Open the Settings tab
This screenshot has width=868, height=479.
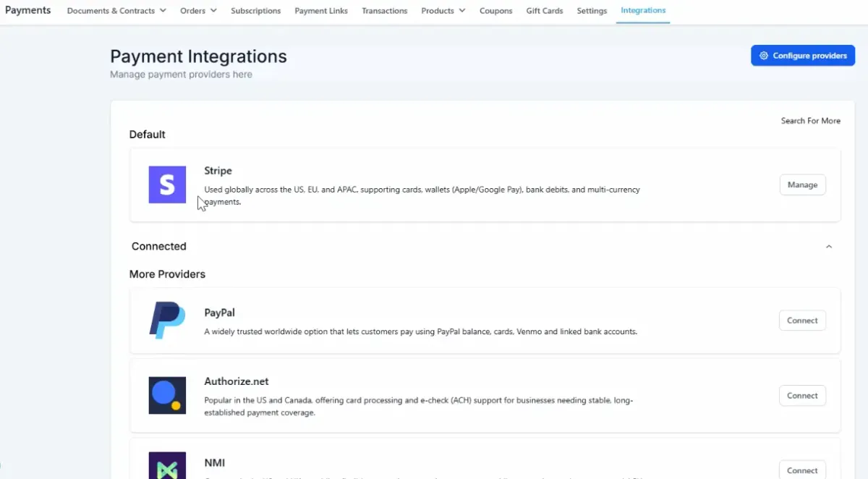click(592, 11)
